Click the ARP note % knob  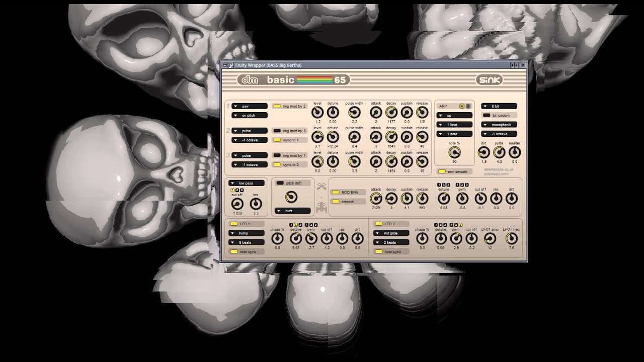point(454,152)
